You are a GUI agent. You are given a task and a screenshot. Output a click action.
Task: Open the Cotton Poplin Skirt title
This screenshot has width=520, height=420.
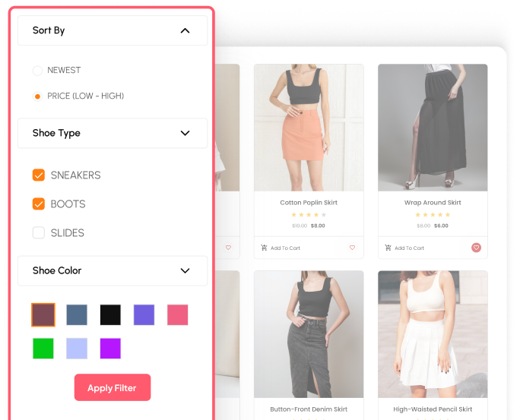309,202
